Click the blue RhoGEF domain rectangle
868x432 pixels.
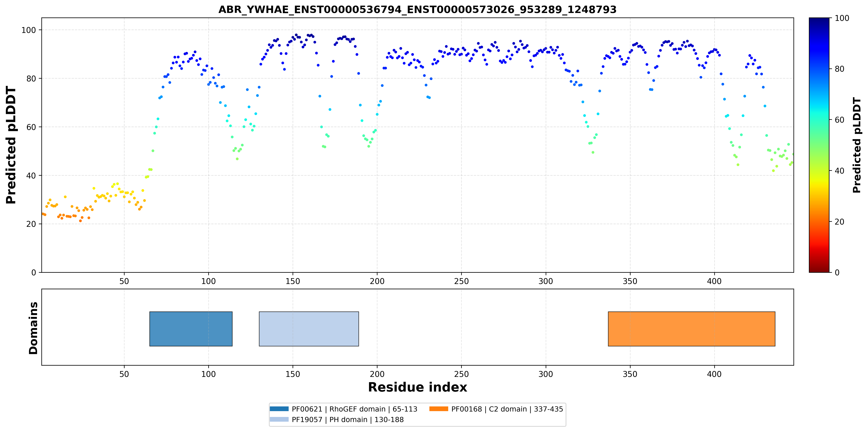pos(191,329)
